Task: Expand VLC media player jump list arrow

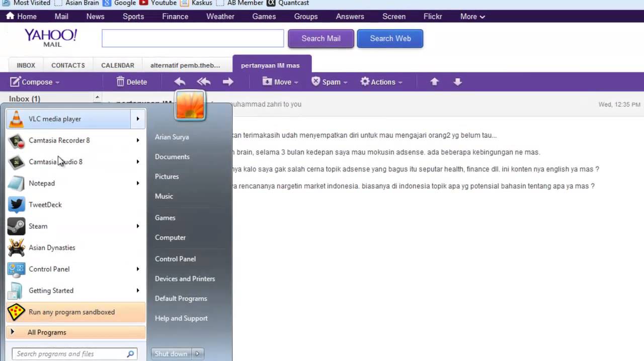Action: click(x=138, y=119)
